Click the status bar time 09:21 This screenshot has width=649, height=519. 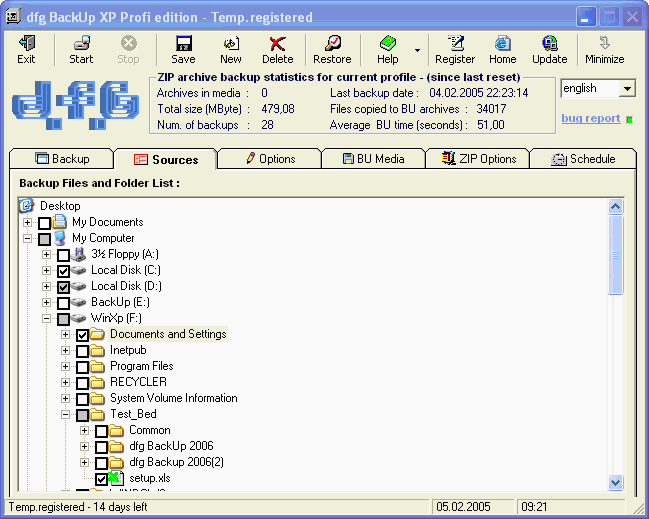[x=534, y=507]
